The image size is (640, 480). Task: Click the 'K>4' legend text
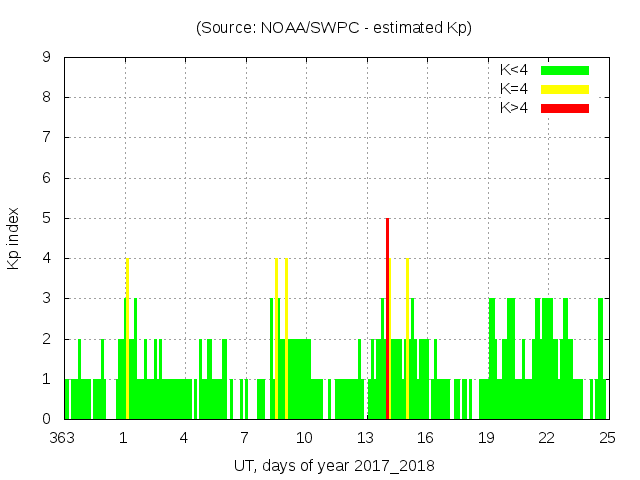[514, 107]
